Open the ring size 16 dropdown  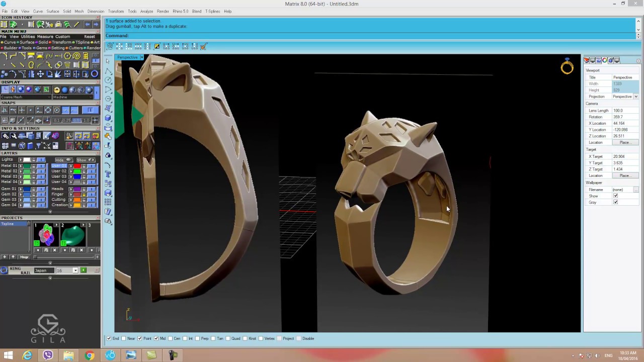click(x=75, y=270)
